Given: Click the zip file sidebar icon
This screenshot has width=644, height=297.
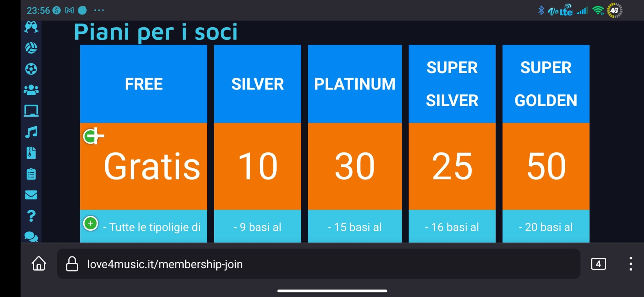Looking at the screenshot, I should pos(31,153).
